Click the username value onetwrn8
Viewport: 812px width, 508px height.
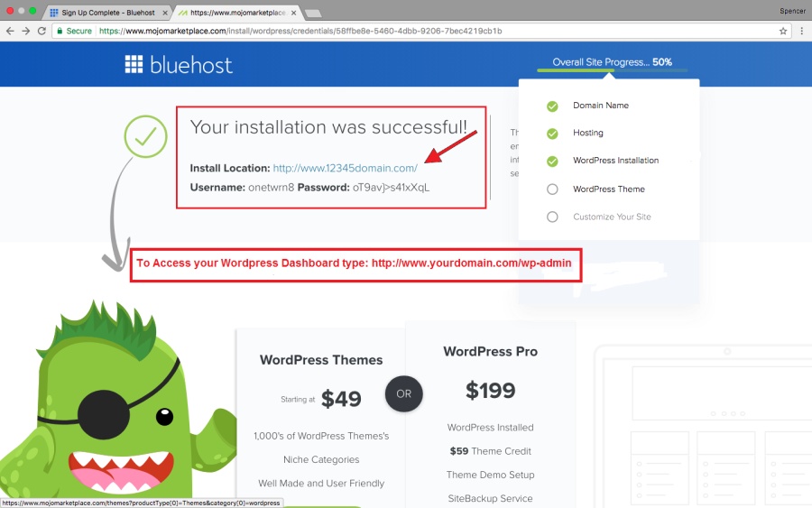(x=271, y=188)
